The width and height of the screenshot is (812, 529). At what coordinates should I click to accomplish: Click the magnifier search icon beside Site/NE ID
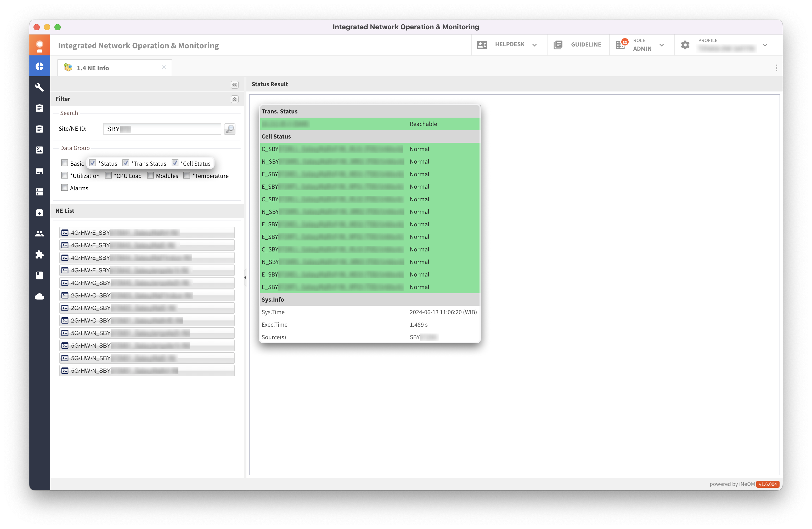(230, 129)
